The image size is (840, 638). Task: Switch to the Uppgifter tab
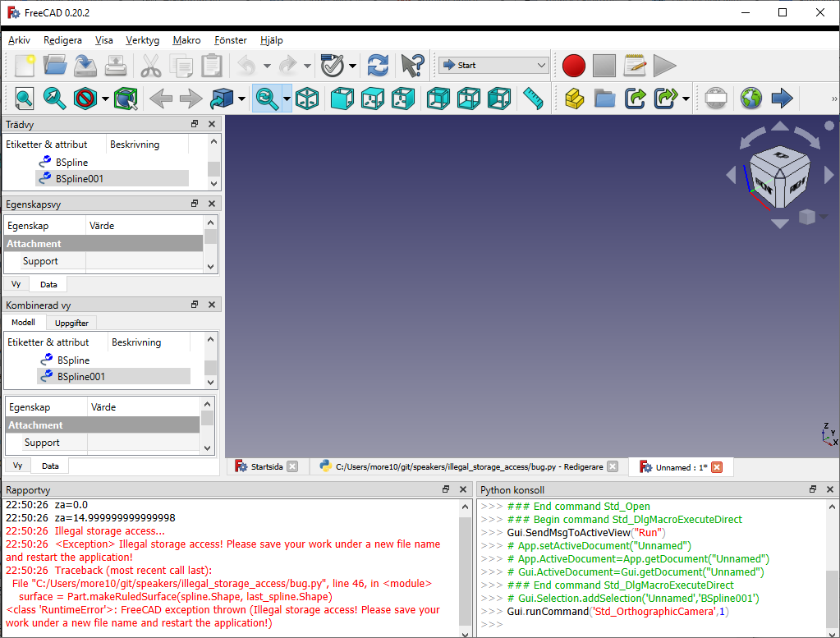pyautogui.click(x=71, y=322)
